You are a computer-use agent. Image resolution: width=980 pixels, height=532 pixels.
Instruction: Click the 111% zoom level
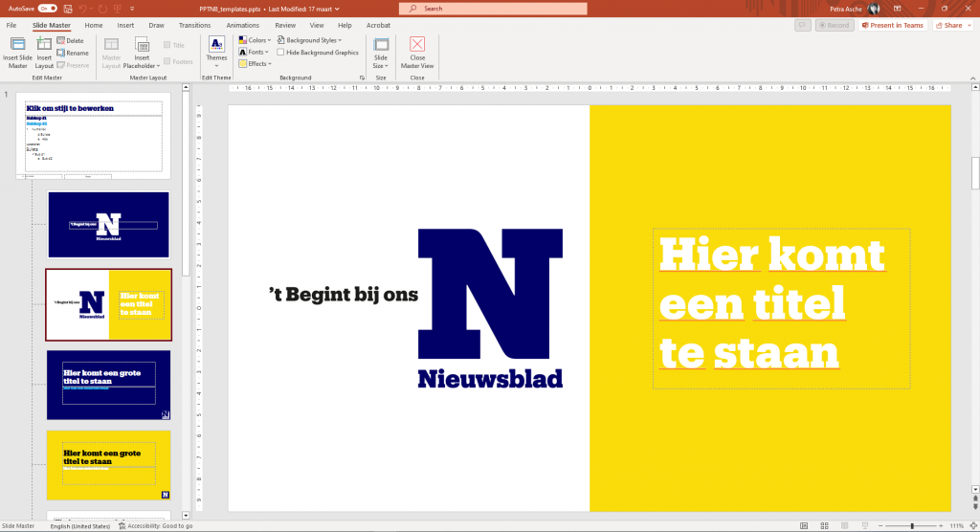(956, 526)
